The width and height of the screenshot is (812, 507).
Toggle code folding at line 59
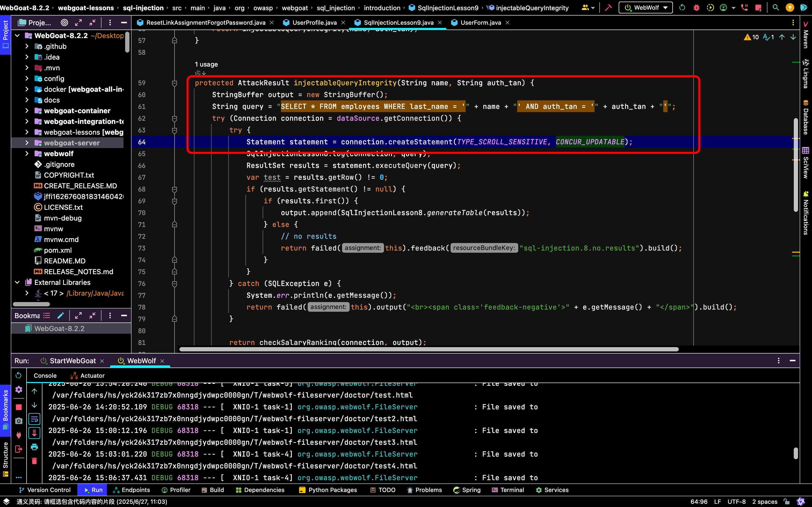(175, 83)
